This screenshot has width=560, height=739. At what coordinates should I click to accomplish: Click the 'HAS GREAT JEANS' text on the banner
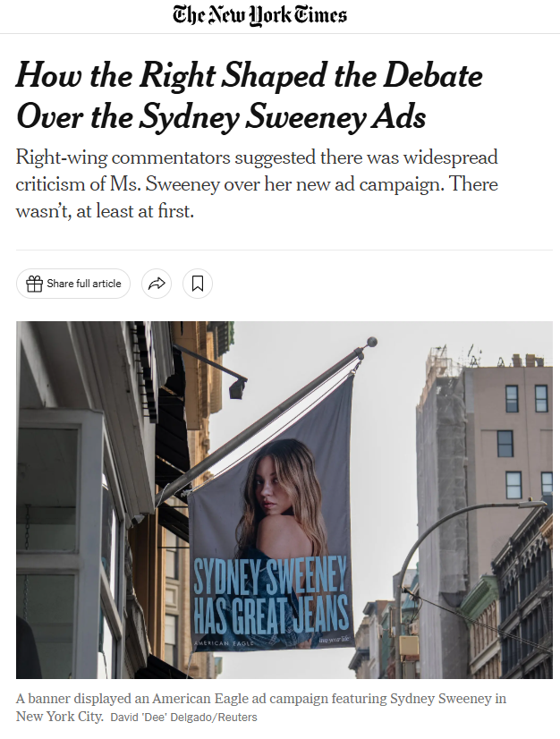point(272,615)
